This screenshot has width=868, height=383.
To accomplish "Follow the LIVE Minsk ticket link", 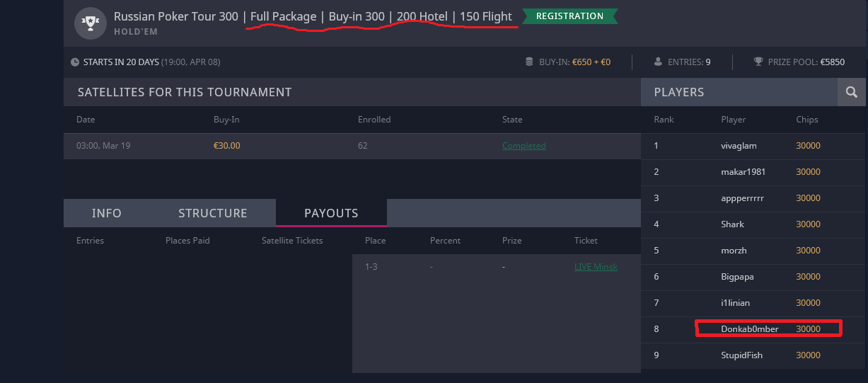I will click(x=596, y=267).
